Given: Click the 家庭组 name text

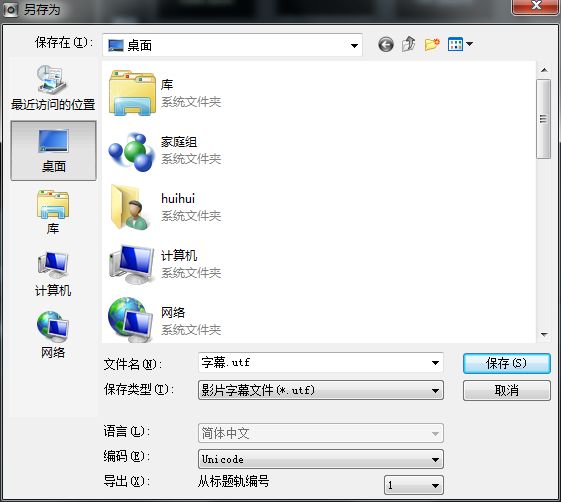Looking at the screenshot, I should click(179, 142).
